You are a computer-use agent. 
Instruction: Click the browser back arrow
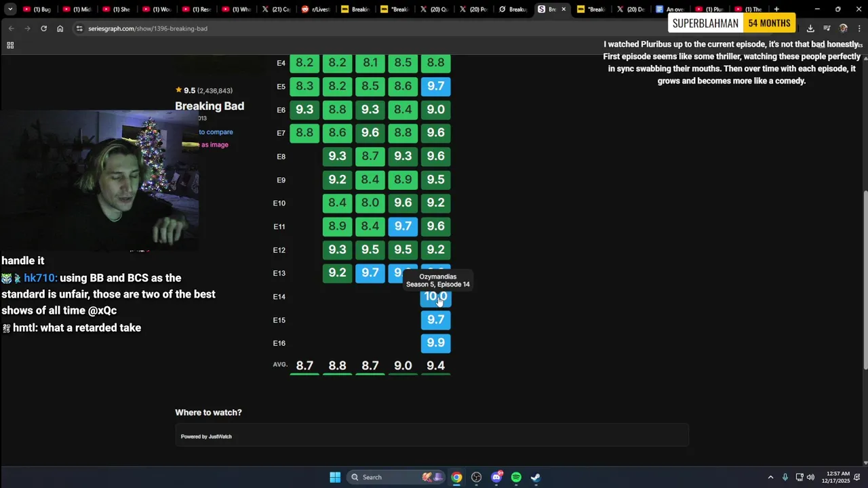tap(11, 28)
